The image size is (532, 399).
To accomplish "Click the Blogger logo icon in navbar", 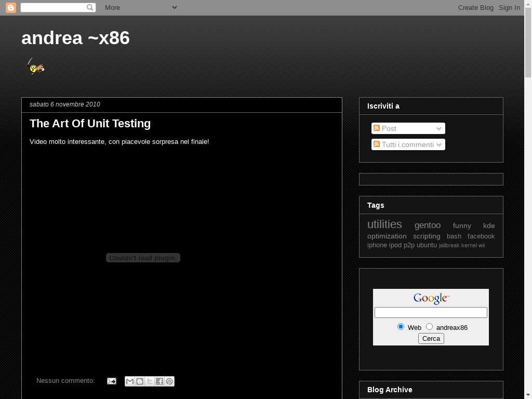I will point(10,7).
